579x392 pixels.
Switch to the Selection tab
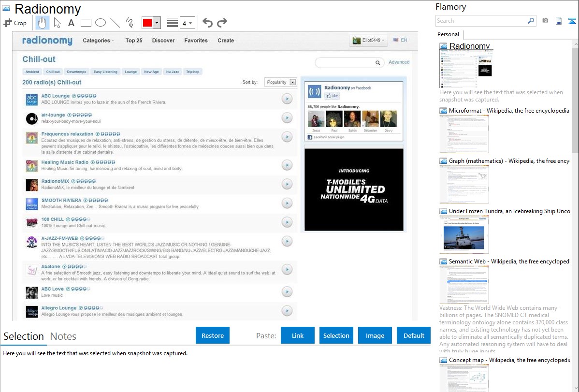pos(24,336)
